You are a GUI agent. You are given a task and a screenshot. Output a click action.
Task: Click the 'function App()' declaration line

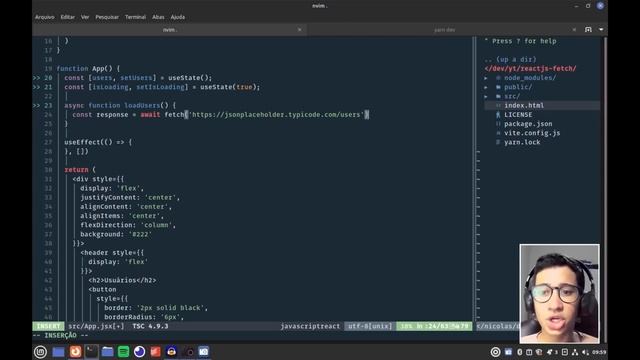click(x=88, y=69)
